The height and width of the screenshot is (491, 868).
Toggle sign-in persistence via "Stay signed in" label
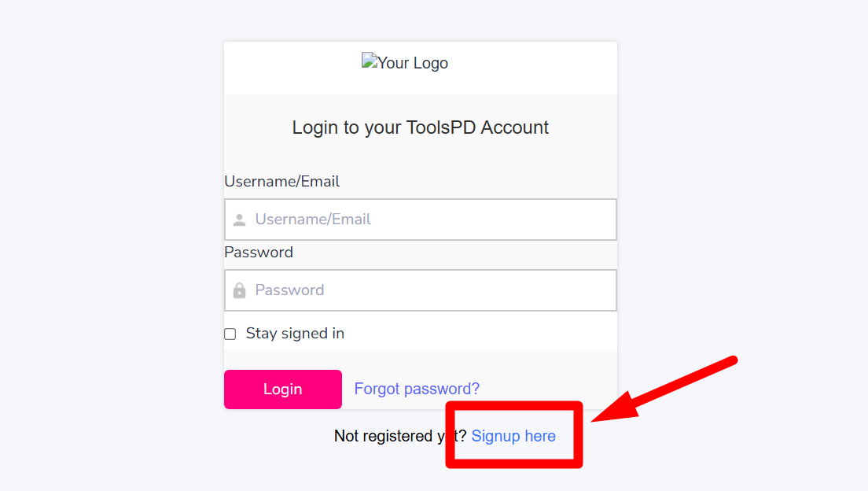295,334
